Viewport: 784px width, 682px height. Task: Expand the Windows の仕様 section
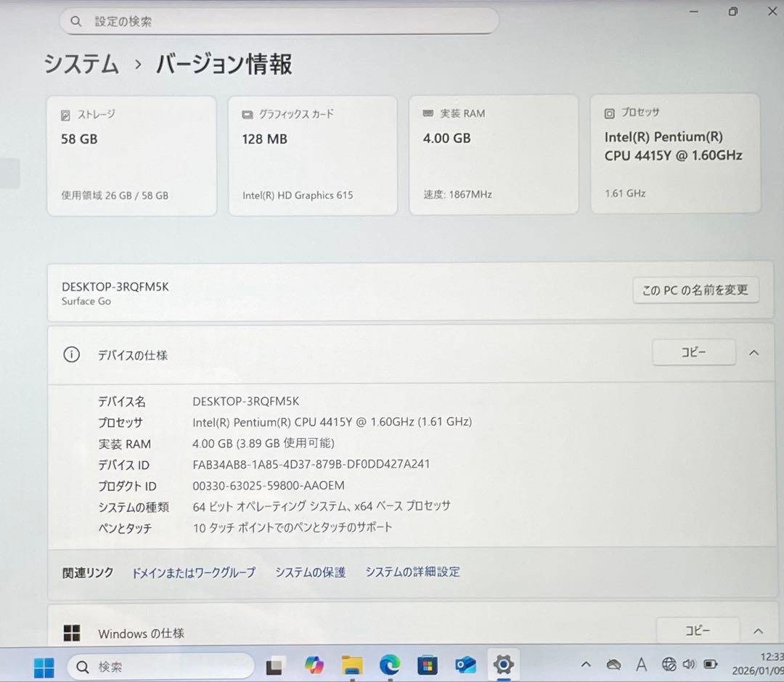(754, 630)
